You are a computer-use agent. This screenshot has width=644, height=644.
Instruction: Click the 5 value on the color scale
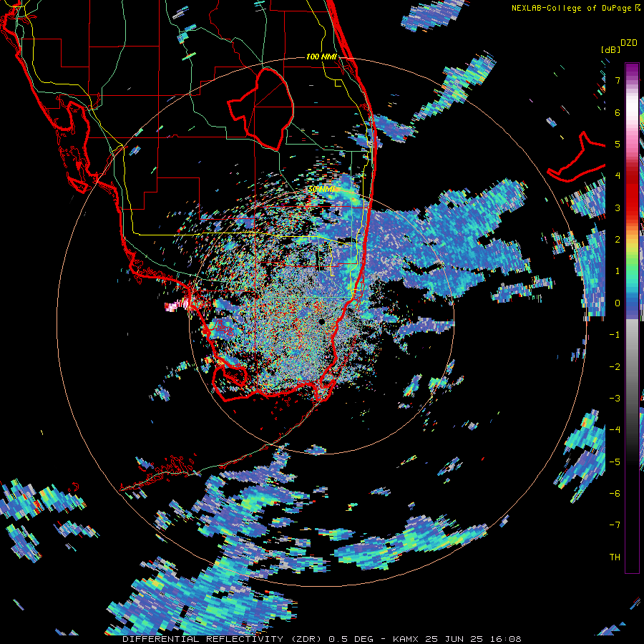click(618, 144)
